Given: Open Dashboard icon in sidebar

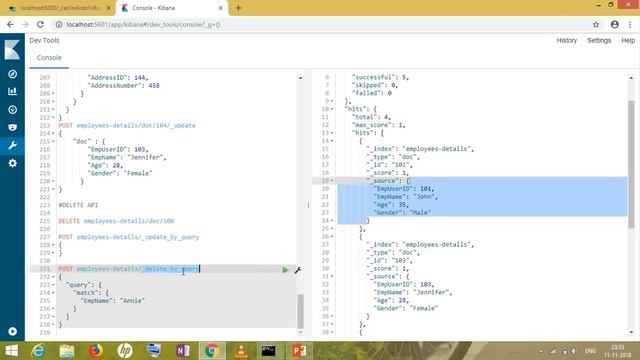Looking at the screenshot, I should tap(12, 109).
